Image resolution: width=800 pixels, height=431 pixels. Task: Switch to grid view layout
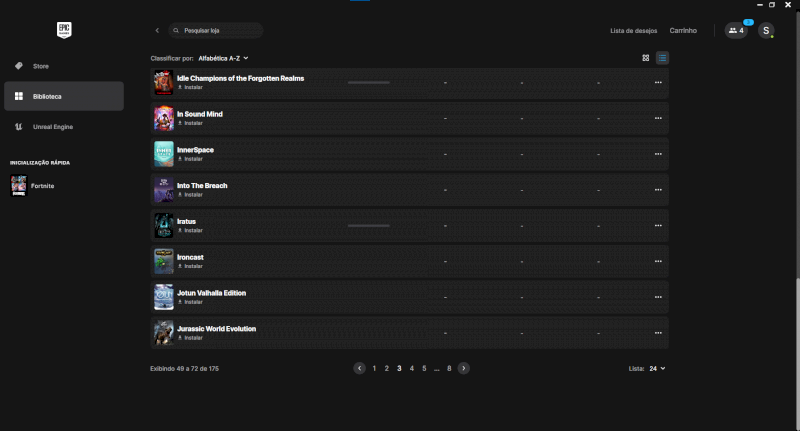[x=646, y=58]
